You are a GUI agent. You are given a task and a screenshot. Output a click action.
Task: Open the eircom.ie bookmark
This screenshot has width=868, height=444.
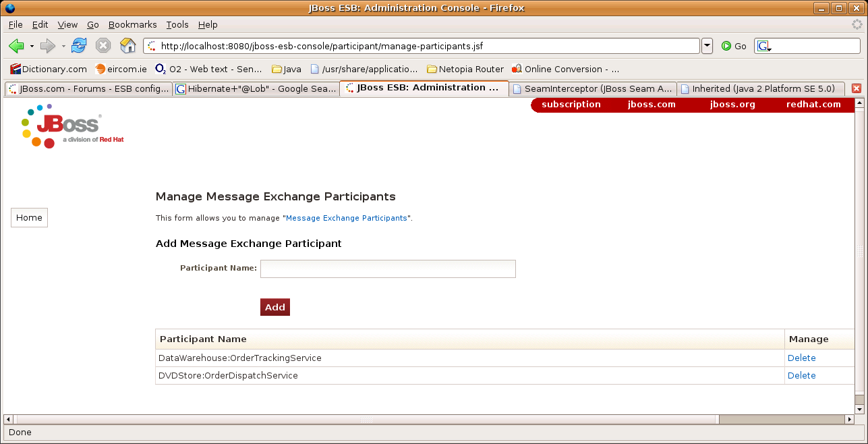121,69
